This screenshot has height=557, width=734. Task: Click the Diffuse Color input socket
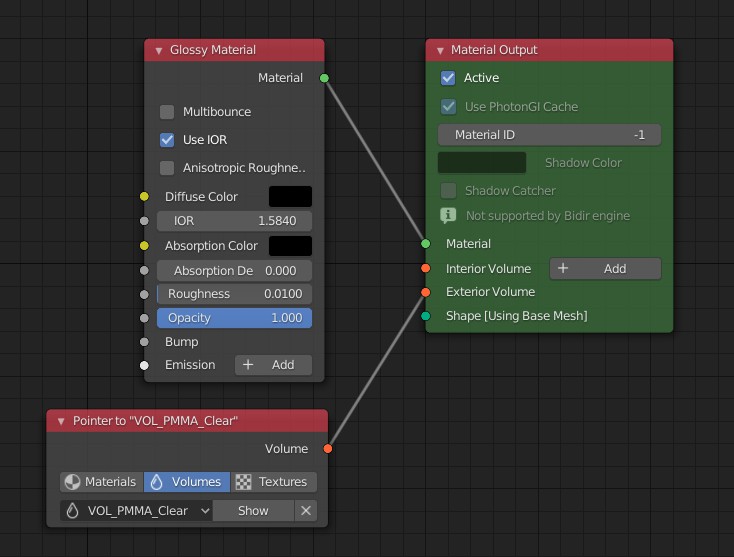[x=144, y=197]
